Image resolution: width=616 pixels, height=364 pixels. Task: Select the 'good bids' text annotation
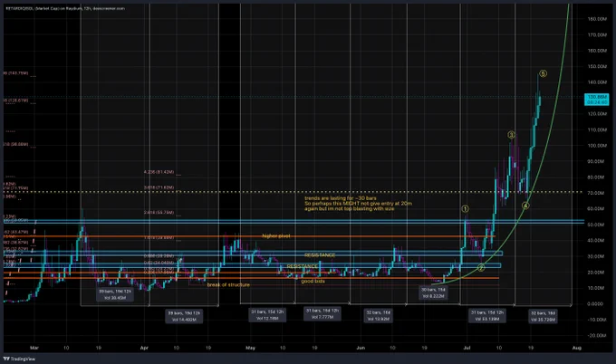(313, 281)
